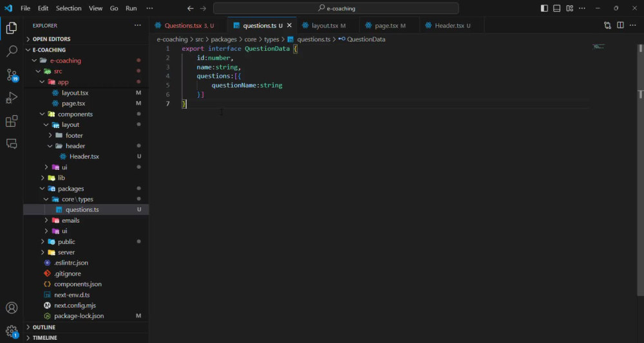Open page.tsx in the explorer tree
This screenshot has width=644, height=343.
click(86, 104)
